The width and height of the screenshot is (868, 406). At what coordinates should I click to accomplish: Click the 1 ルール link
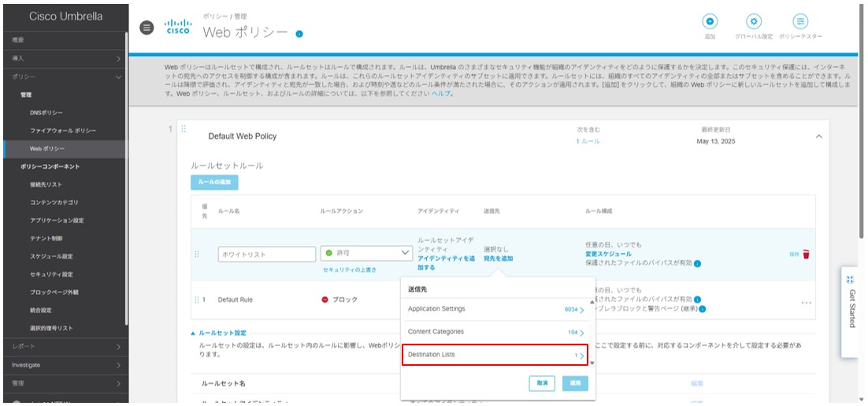click(588, 141)
